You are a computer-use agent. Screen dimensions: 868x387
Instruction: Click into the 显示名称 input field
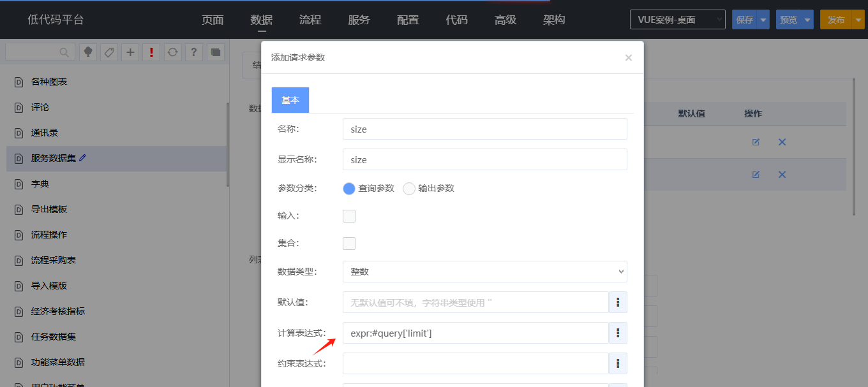[485, 159]
